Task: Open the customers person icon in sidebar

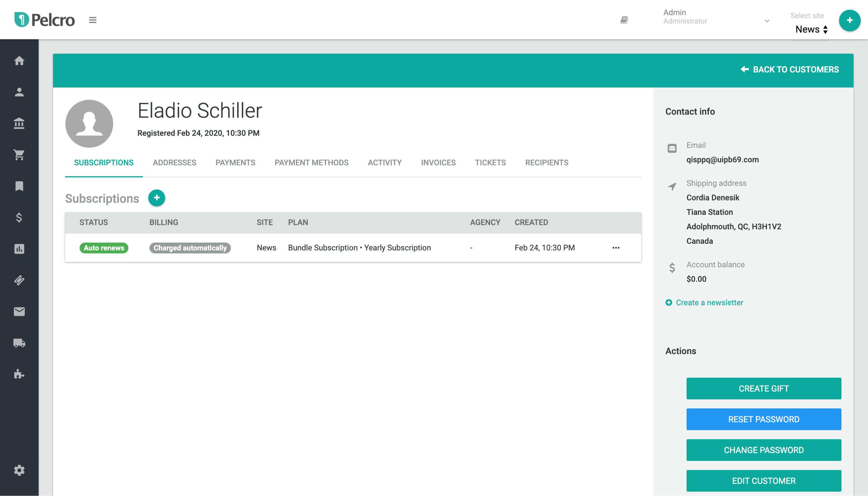Action: coord(19,92)
